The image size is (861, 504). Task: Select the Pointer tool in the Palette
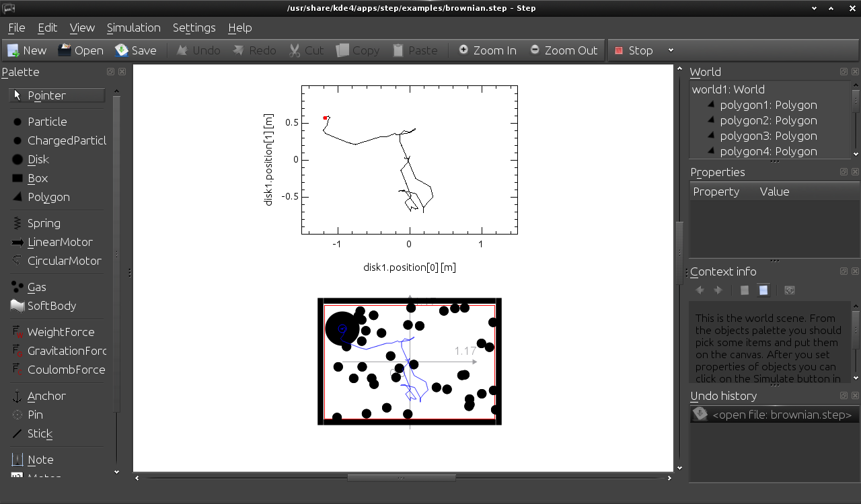point(57,95)
